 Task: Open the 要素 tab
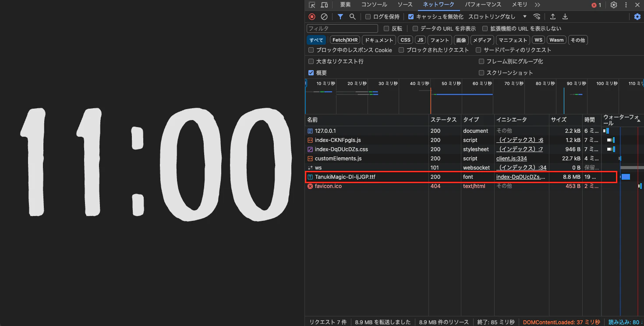click(345, 5)
